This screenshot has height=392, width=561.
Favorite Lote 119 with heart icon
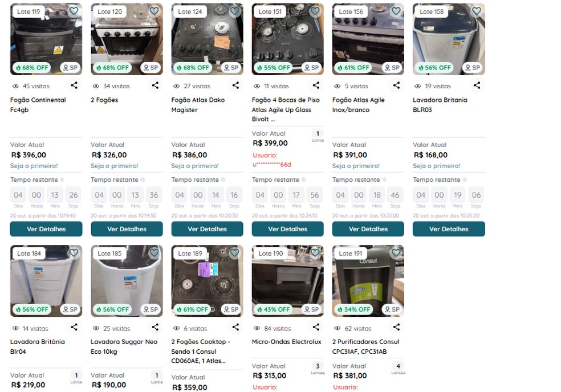[74, 11]
